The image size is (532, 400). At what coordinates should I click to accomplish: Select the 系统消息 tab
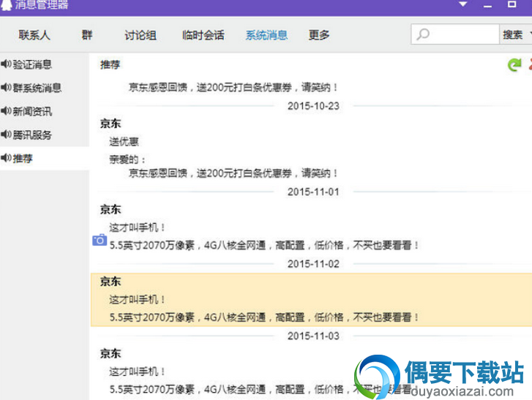point(266,35)
